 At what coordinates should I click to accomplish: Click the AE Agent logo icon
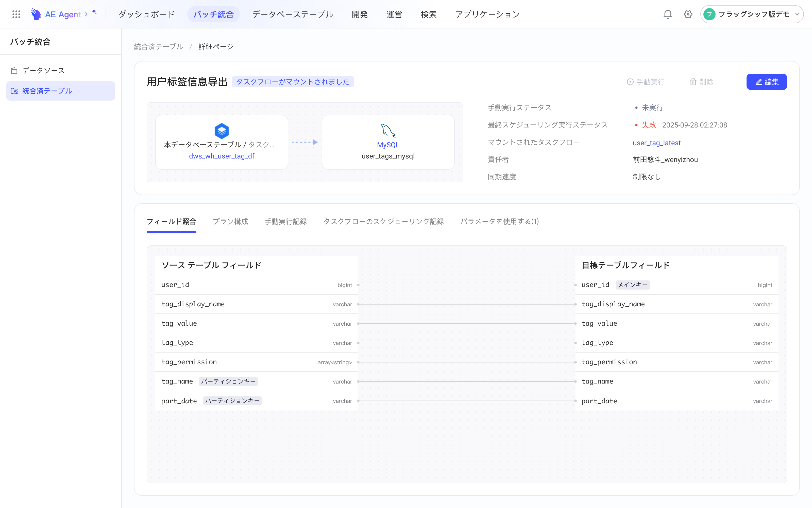(x=36, y=14)
